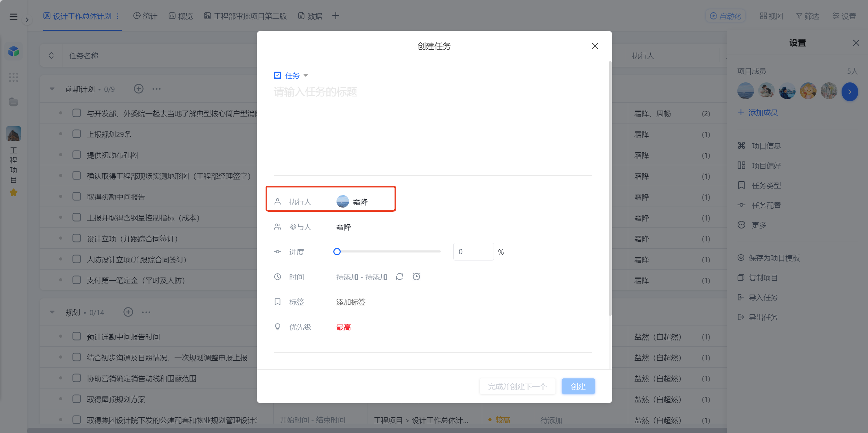Check the 取得初勘中间报告 task
The image size is (868, 433).
click(76, 197)
